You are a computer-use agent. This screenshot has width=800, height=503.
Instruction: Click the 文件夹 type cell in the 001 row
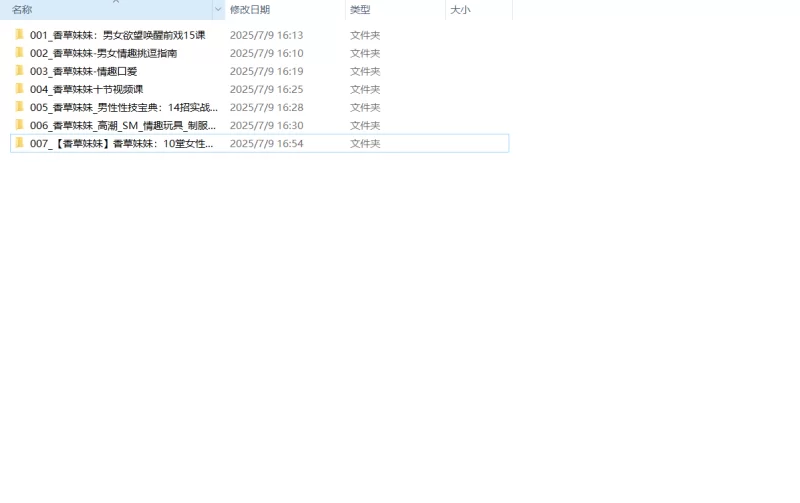[365, 35]
